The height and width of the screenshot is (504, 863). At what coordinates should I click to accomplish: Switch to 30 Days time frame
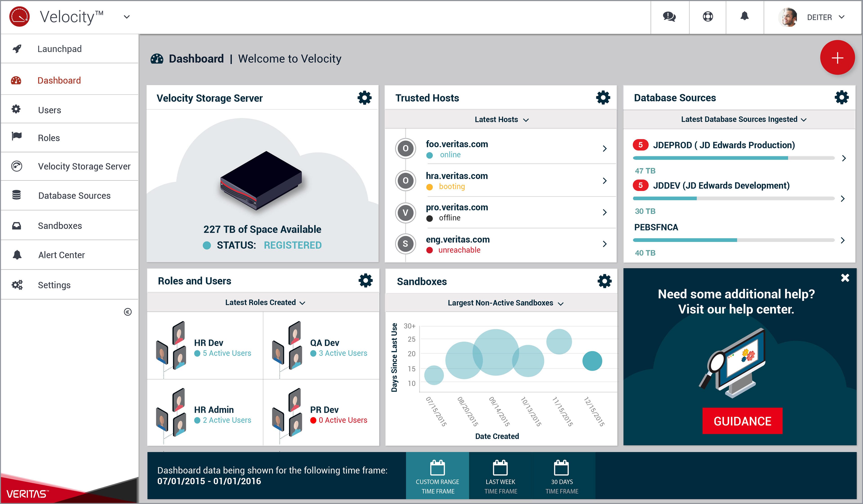pyautogui.click(x=562, y=476)
